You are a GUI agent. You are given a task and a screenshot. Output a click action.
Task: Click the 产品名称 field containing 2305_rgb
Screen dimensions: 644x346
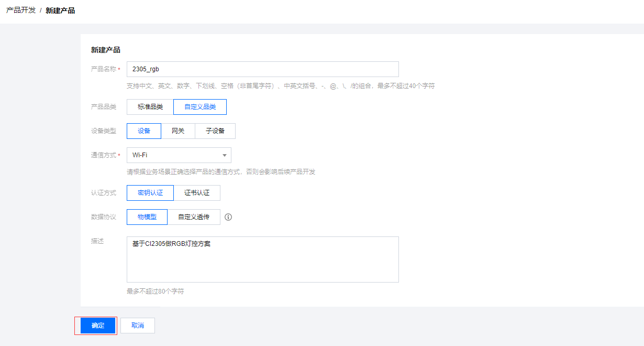click(262, 69)
